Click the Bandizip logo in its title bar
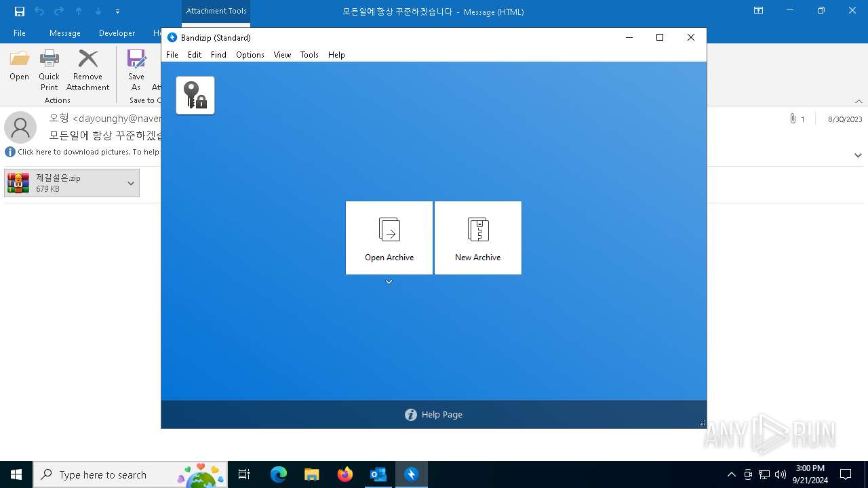This screenshot has width=868, height=488. tap(172, 38)
